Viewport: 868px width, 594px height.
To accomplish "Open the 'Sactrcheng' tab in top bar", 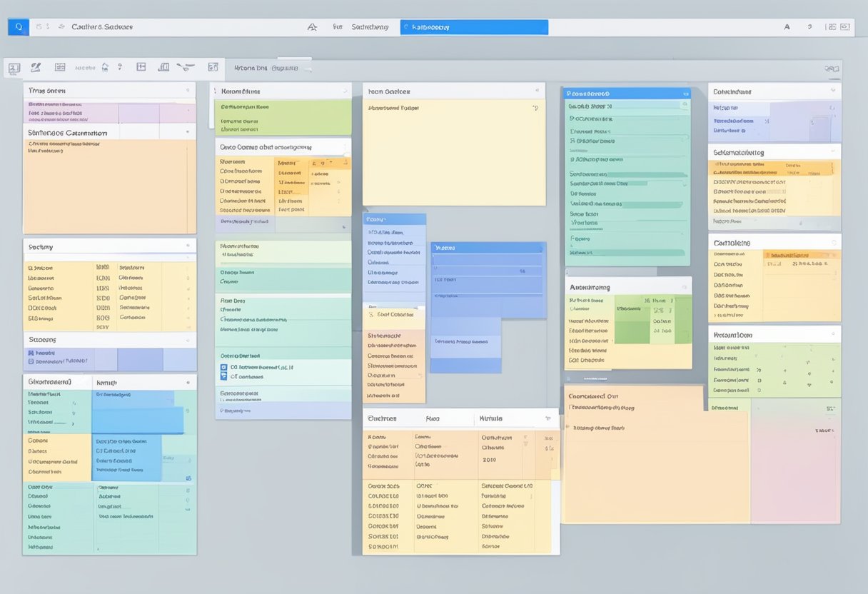I will tap(370, 27).
